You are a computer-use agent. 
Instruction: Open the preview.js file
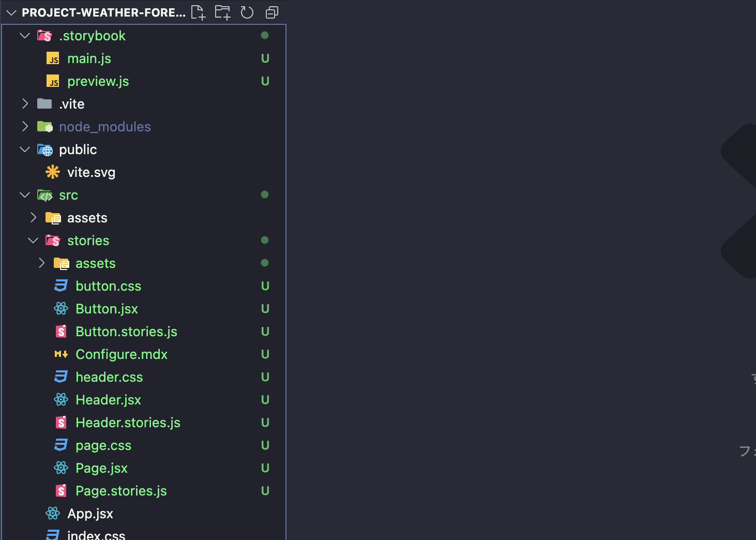(98, 81)
